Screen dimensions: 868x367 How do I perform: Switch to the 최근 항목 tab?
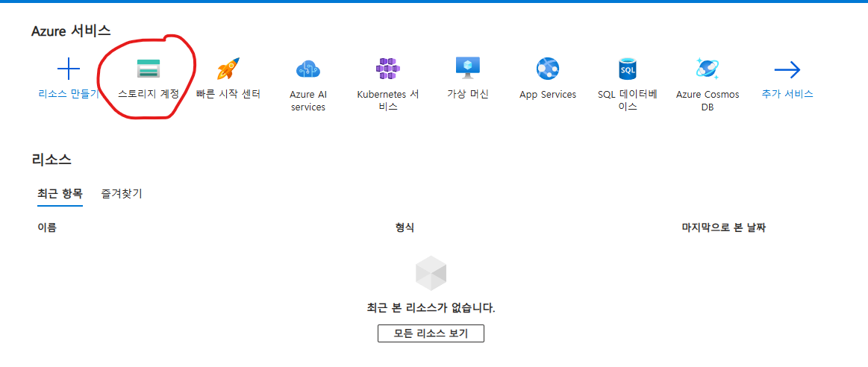tap(60, 194)
